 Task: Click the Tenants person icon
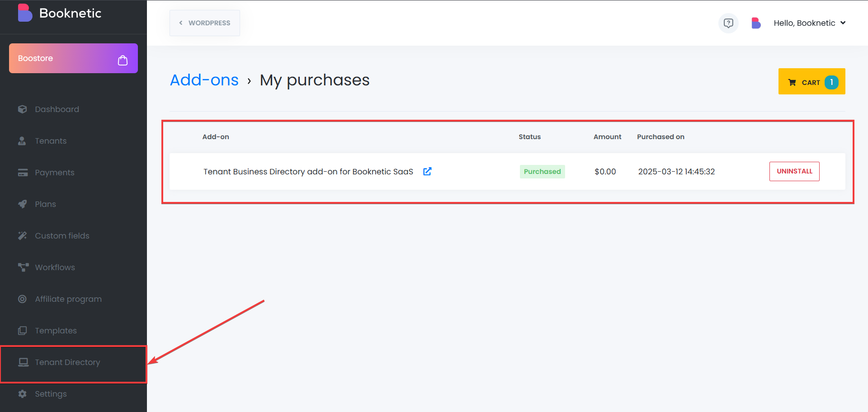[x=22, y=141]
